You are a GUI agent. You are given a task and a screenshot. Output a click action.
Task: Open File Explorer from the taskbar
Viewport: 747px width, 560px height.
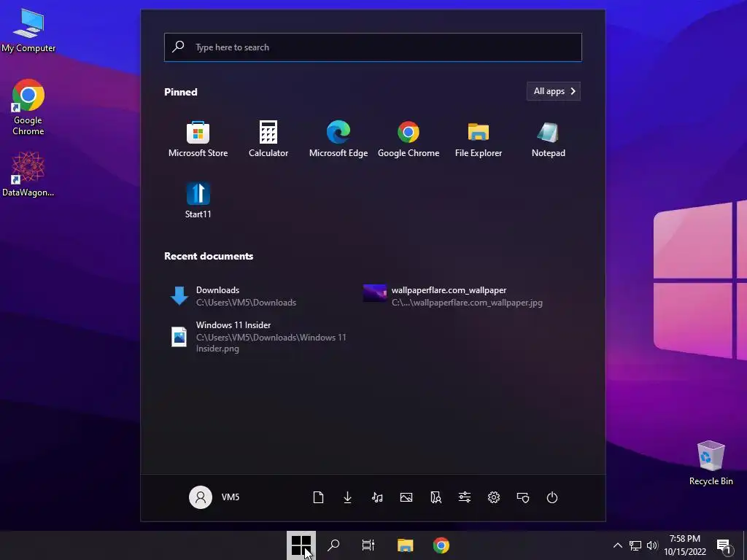(405, 545)
